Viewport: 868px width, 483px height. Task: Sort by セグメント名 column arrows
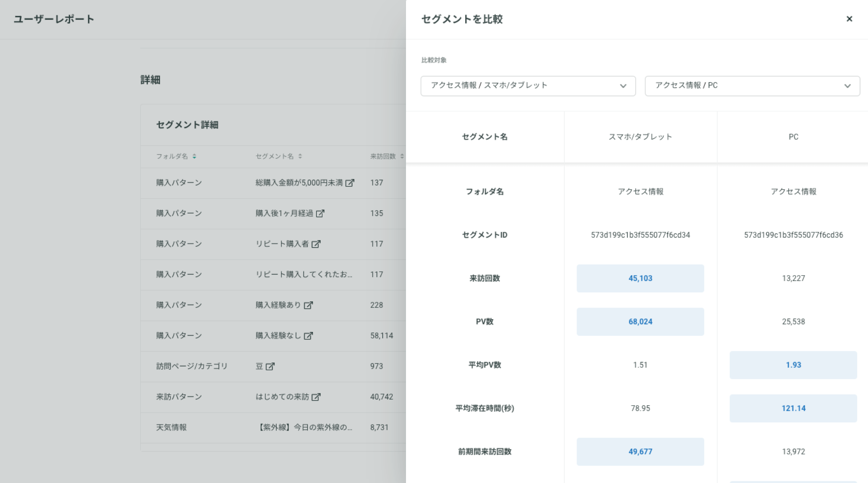(300, 156)
